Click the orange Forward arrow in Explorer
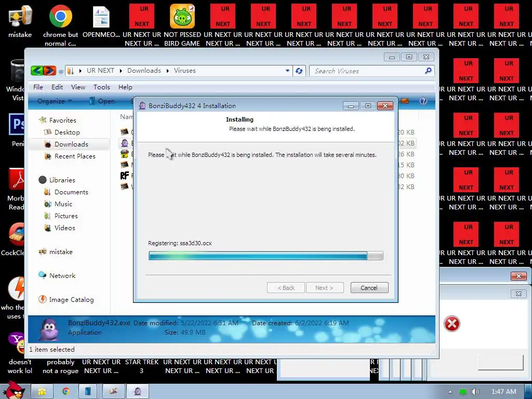This screenshot has width=532, height=399. tap(49, 71)
